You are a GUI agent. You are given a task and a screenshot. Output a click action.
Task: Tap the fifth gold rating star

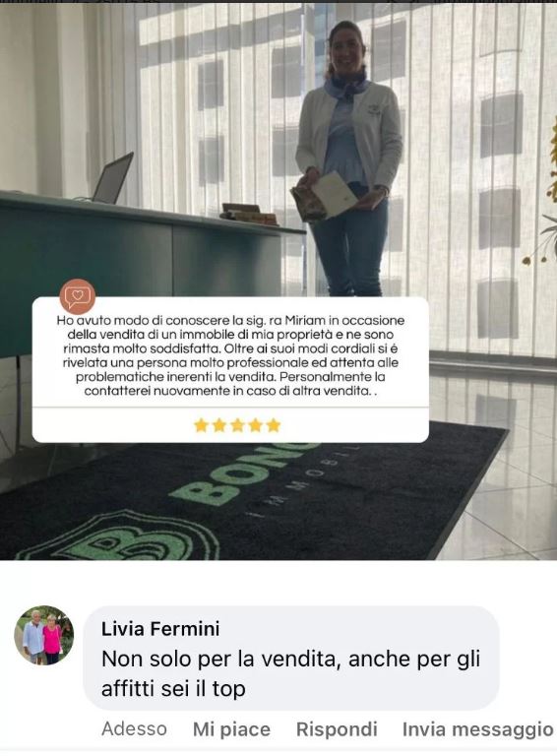click(x=274, y=425)
